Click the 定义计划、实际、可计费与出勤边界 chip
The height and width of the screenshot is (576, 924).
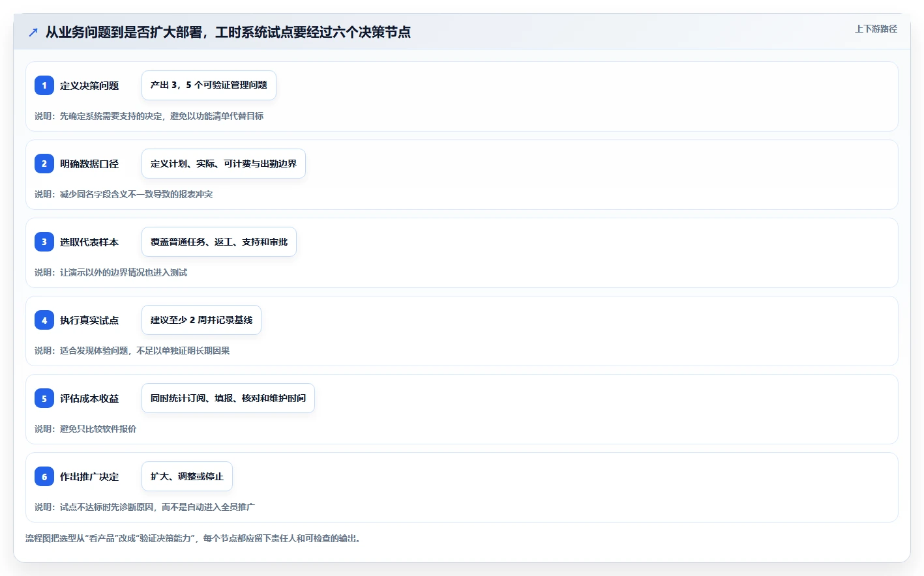pos(224,164)
